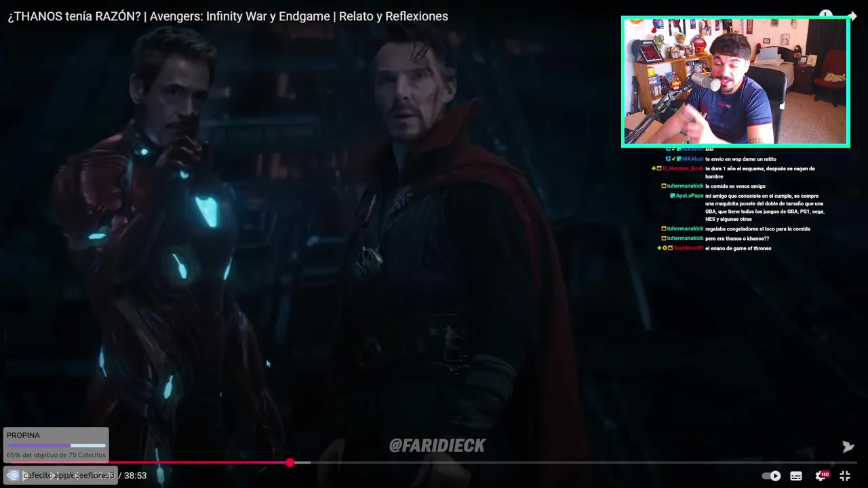Toggle the YouTube autoplay switch
Screen dimensions: 868x488
tap(771, 476)
